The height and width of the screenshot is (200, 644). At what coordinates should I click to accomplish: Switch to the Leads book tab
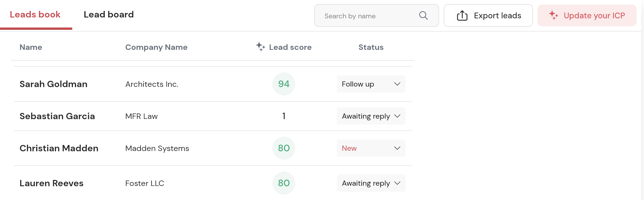point(35,15)
